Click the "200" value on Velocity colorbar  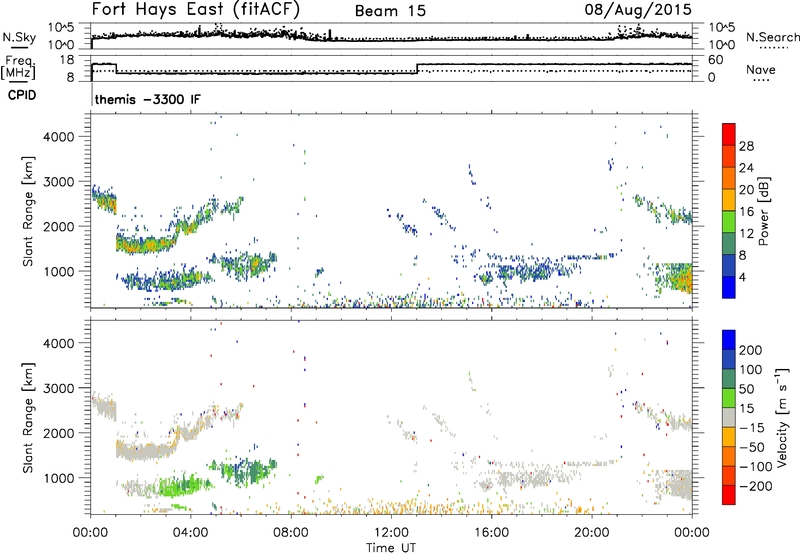(x=750, y=350)
